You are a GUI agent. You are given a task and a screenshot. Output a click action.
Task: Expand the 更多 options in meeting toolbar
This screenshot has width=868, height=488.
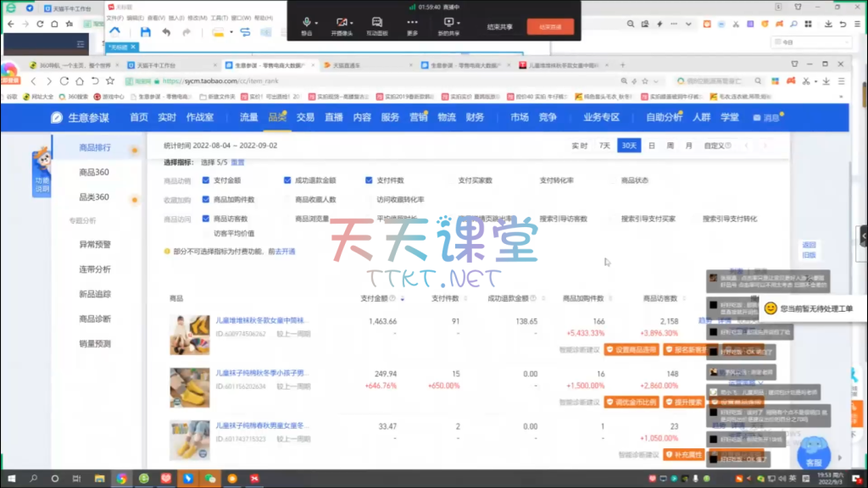[x=412, y=25]
